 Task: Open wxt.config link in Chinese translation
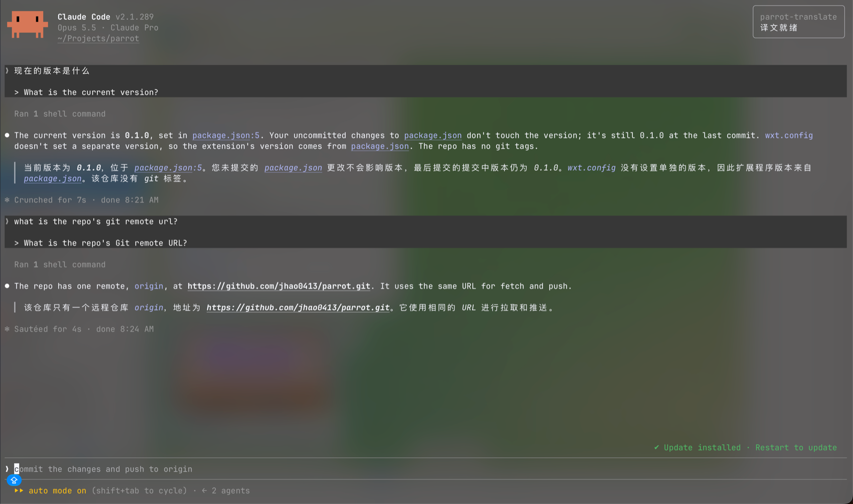(592, 168)
